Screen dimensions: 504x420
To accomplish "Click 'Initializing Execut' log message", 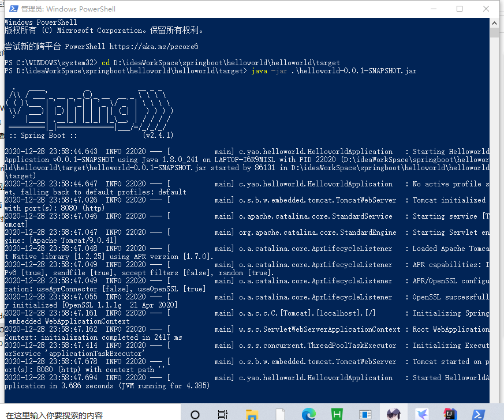I will (x=451, y=346).
